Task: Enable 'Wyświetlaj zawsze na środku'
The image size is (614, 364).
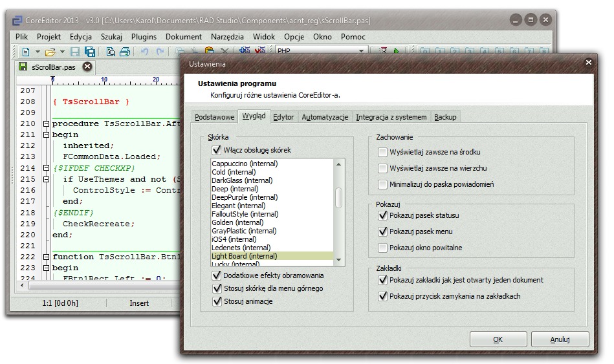Action: tap(382, 152)
